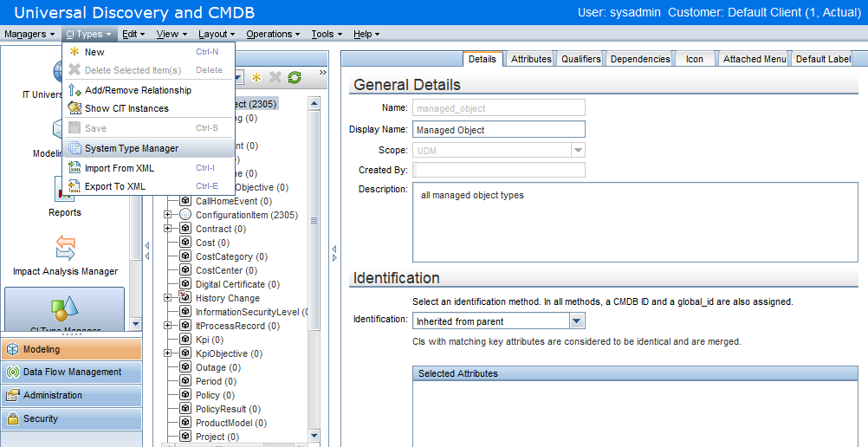Click the History Change node icon
Screen dimensions: 868x447
click(x=185, y=298)
